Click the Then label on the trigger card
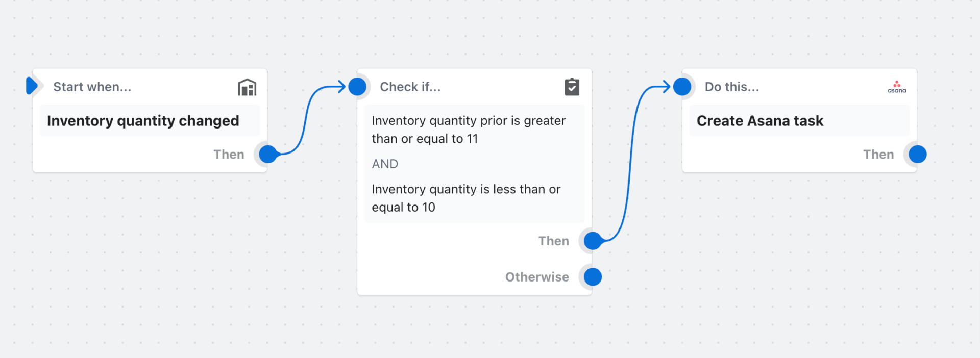Image resolution: width=980 pixels, height=358 pixels. point(229,154)
